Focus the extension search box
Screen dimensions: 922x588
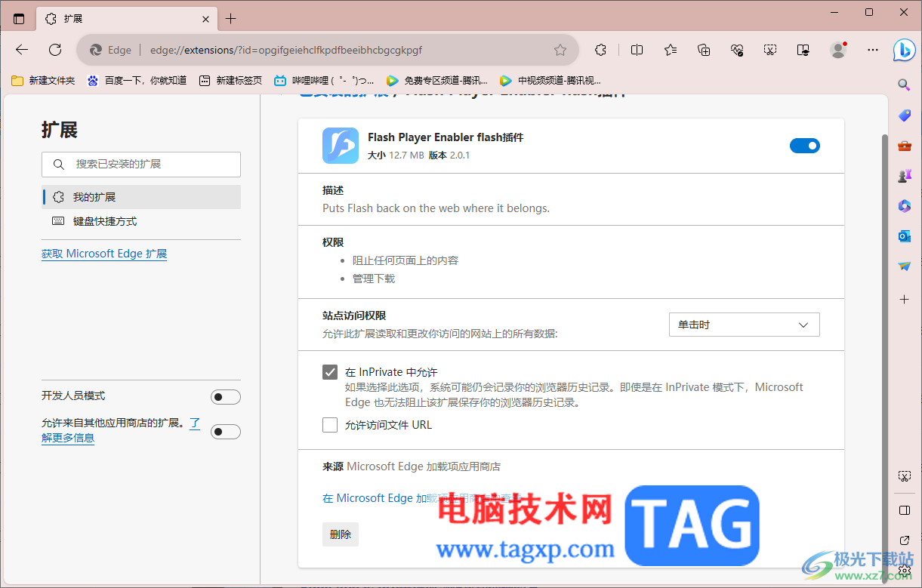[141, 164]
